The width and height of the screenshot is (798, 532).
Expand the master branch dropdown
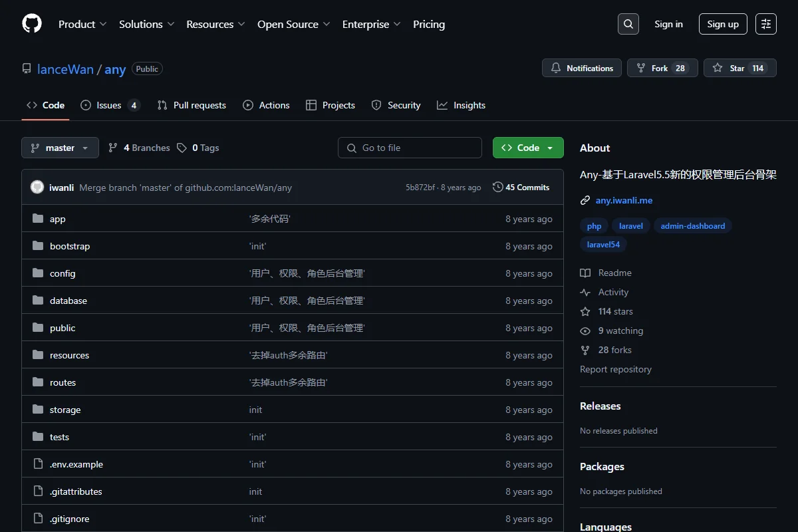[x=60, y=148]
